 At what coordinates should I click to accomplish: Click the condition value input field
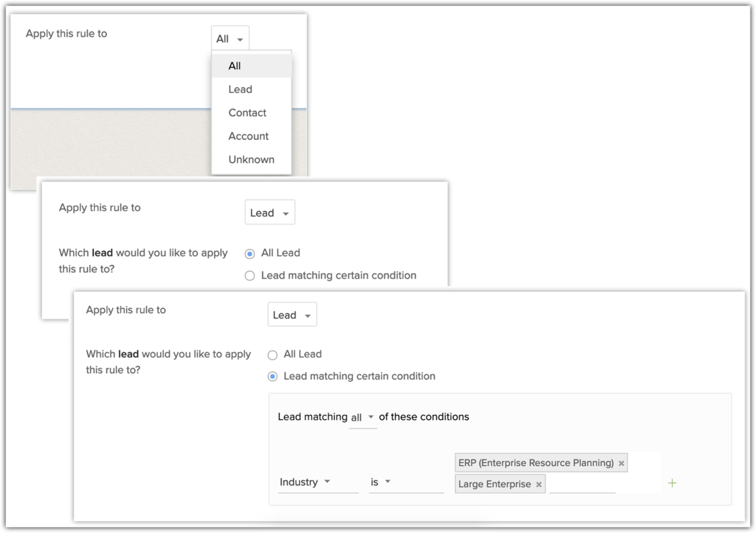coord(582,484)
